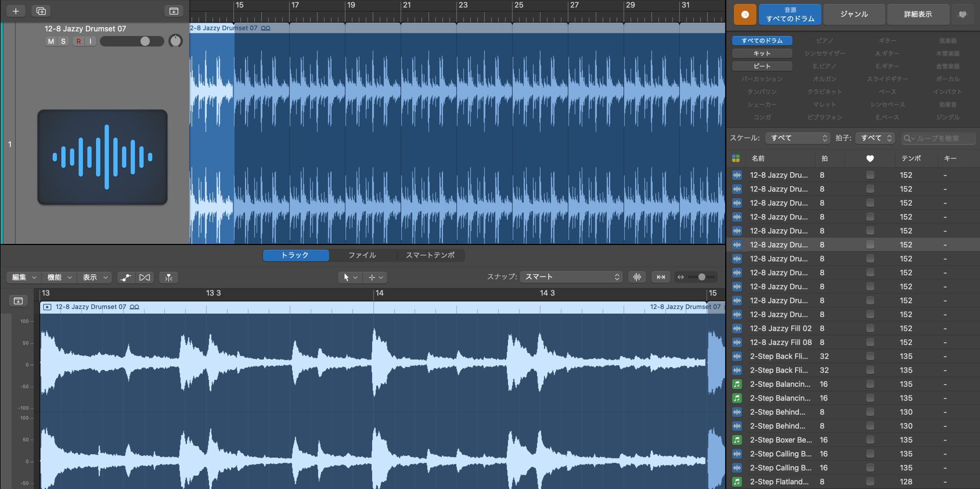Select the ビート category button
This screenshot has width=980, height=489.
tap(762, 66)
